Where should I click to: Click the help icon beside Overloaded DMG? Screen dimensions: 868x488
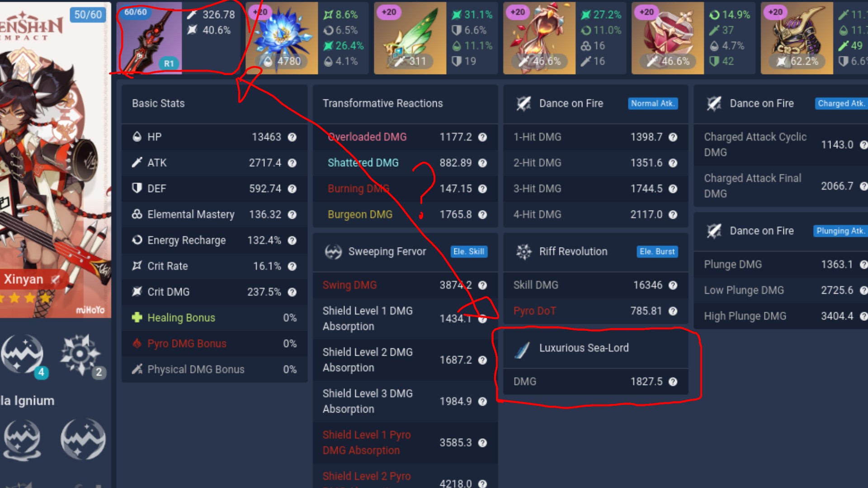[x=482, y=137]
